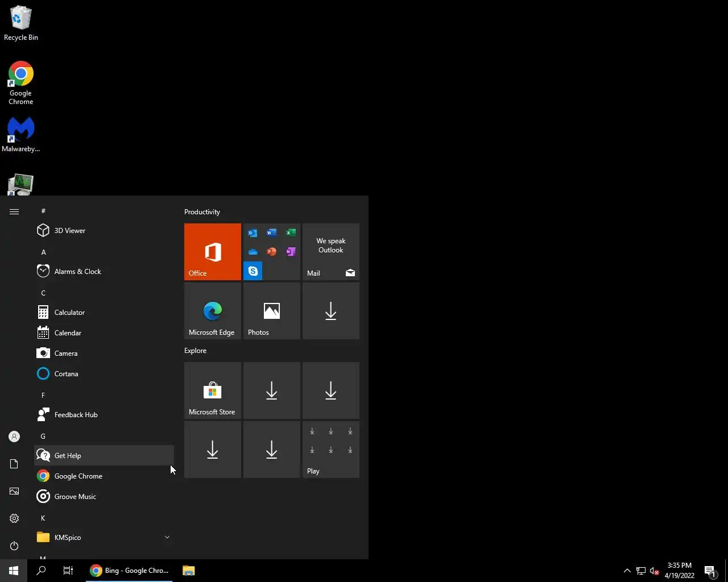Click the letter C section header
Viewport: 728px width, 582px height.
(43, 293)
